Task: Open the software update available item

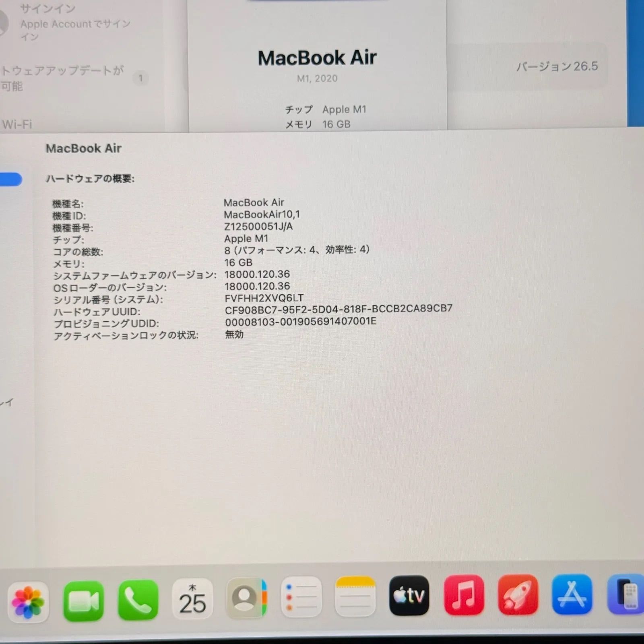Action: [x=74, y=78]
